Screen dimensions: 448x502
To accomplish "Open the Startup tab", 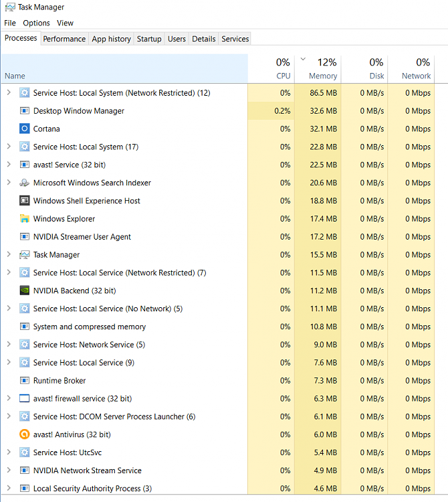I will pyautogui.click(x=149, y=39).
